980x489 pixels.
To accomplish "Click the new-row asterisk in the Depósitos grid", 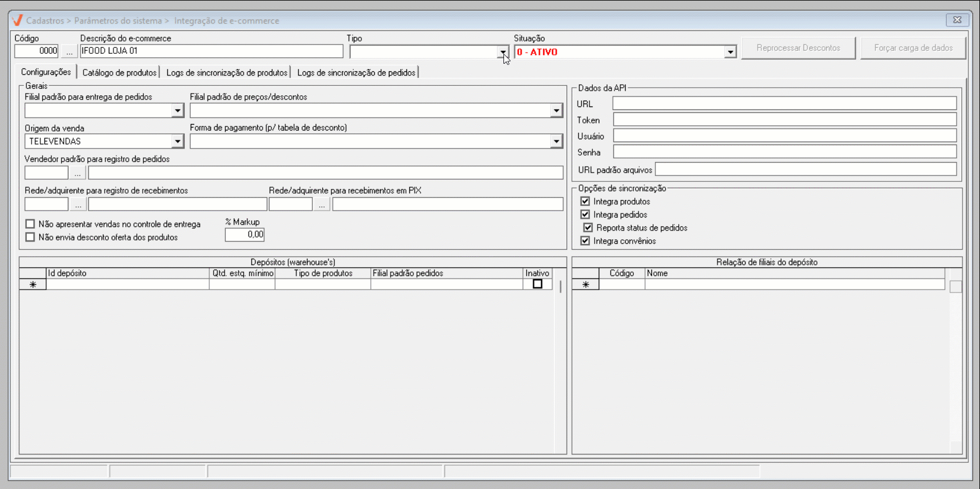I will 33,284.
